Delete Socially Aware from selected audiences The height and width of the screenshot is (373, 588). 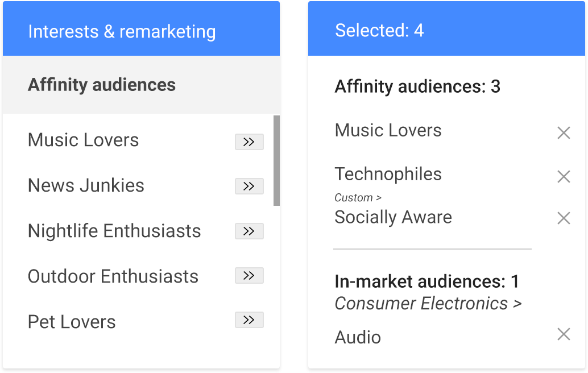(x=563, y=218)
